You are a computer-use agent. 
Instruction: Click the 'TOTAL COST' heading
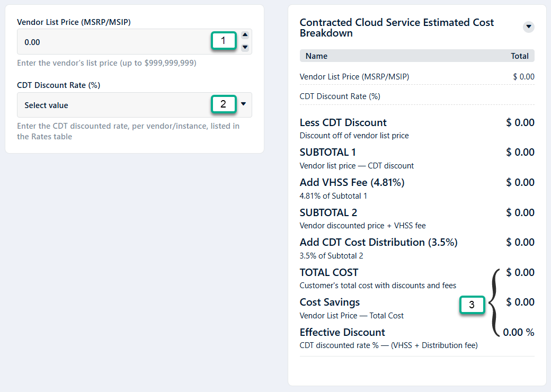tap(329, 273)
